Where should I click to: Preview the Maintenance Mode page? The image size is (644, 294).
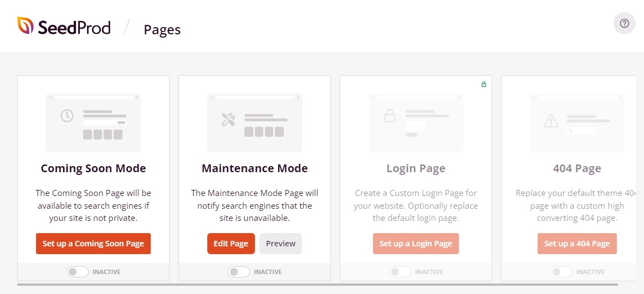click(280, 244)
